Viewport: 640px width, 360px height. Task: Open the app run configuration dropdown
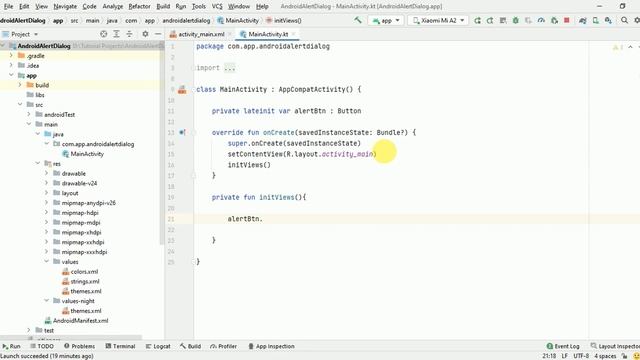pos(386,20)
